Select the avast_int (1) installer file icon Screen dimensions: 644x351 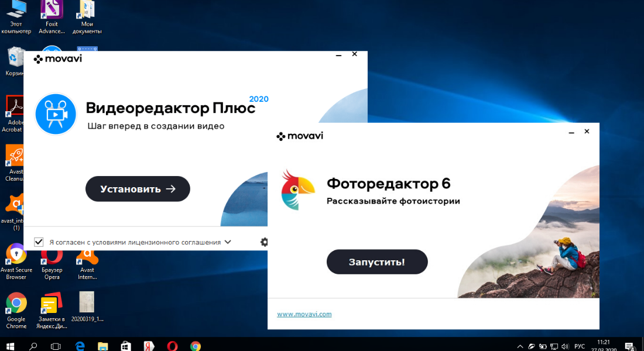coord(13,213)
